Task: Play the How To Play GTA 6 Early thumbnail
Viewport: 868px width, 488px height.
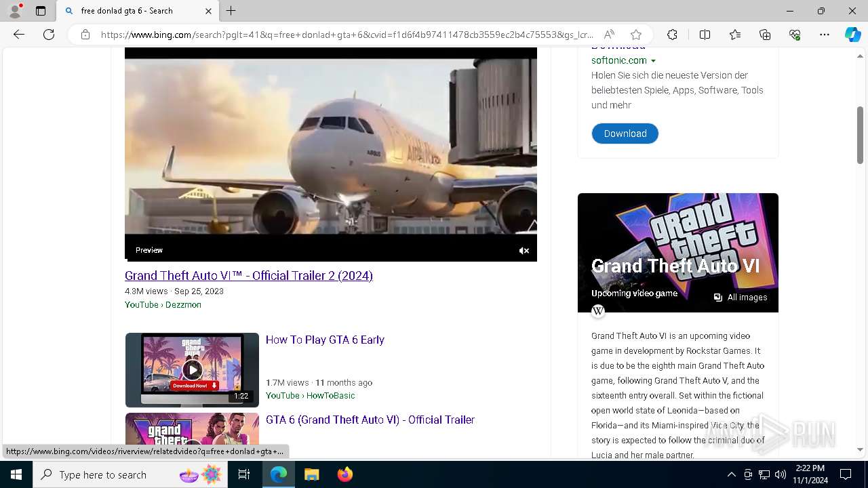Action: 192,369
